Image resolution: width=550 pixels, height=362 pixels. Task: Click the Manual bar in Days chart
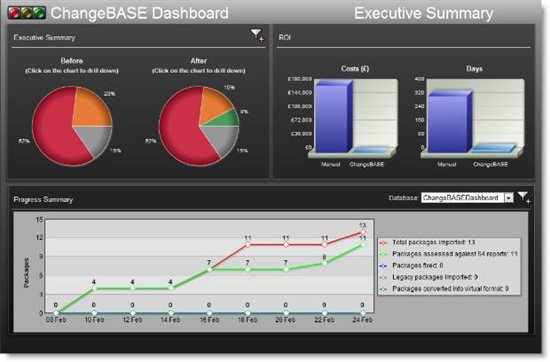click(450, 122)
